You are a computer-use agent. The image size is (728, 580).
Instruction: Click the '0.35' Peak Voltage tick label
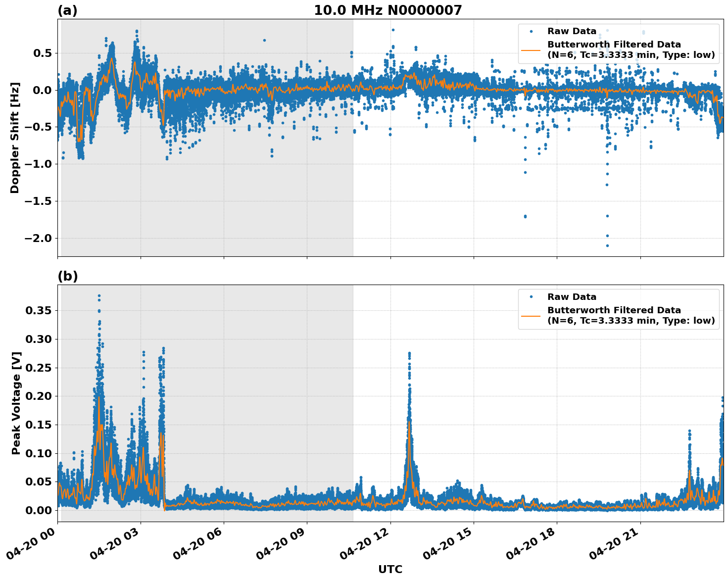coord(39,310)
